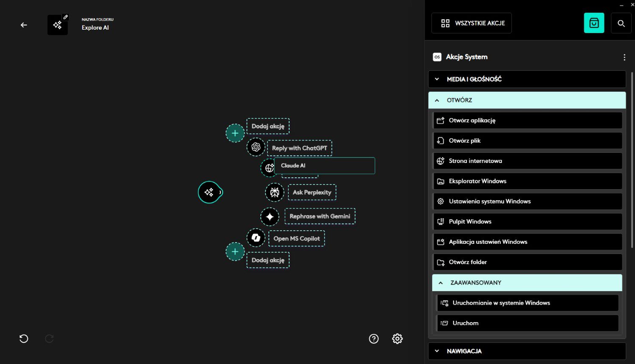Select the Gemini sparkle icon
The image size is (635, 364).
(x=270, y=217)
